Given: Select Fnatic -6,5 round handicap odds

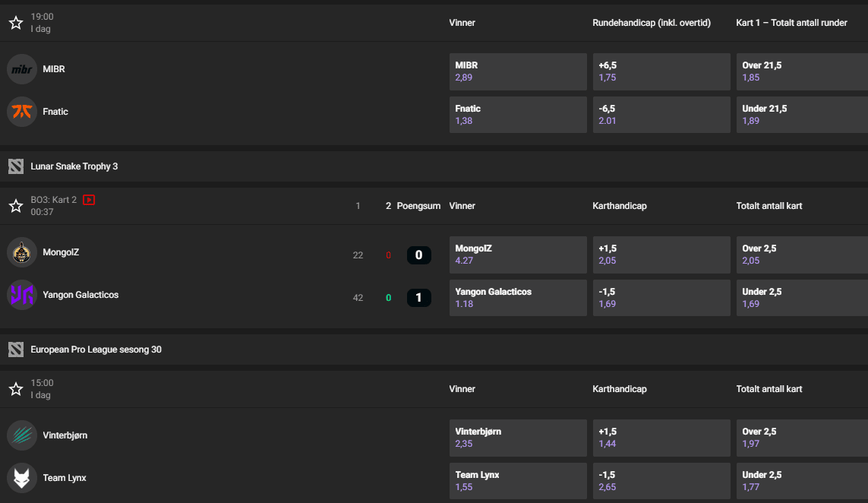Looking at the screenshot, I should 661,115.
